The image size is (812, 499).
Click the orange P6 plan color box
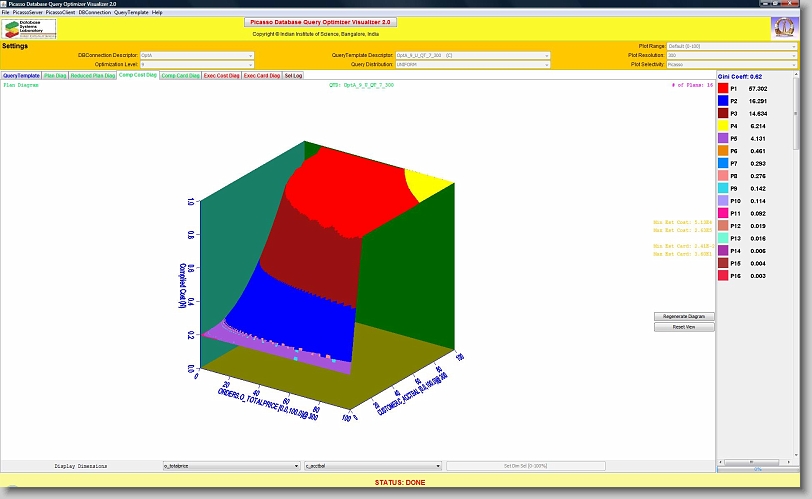click(735, 151)
